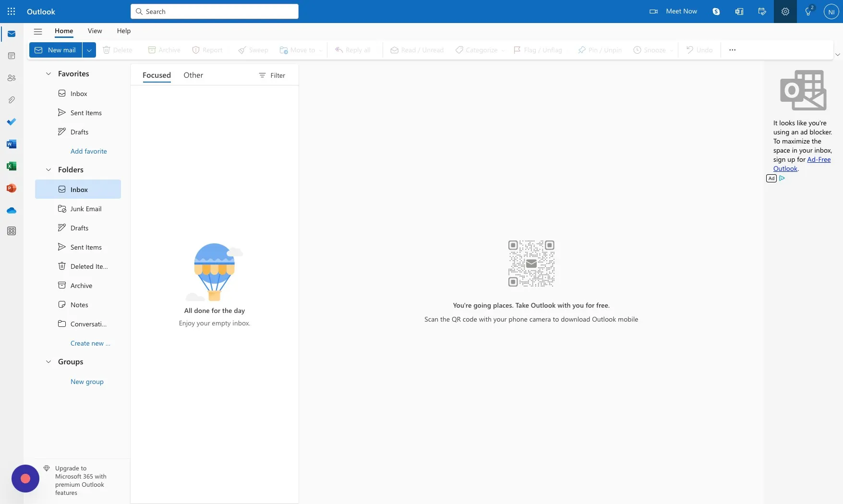Viewport: 843px width, 504px height.
Task: Open the tips lightbulb with badge 2
Action: (809, 11)
